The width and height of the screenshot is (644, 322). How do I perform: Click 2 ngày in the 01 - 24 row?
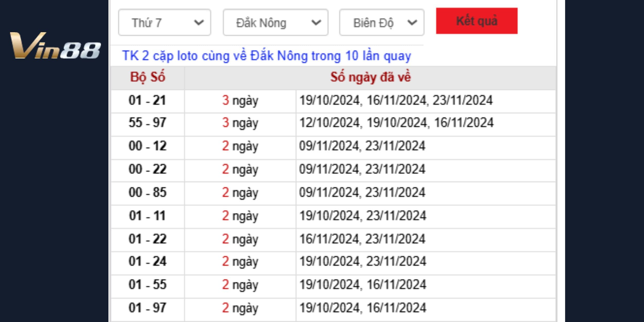click(x=240, y=262)
